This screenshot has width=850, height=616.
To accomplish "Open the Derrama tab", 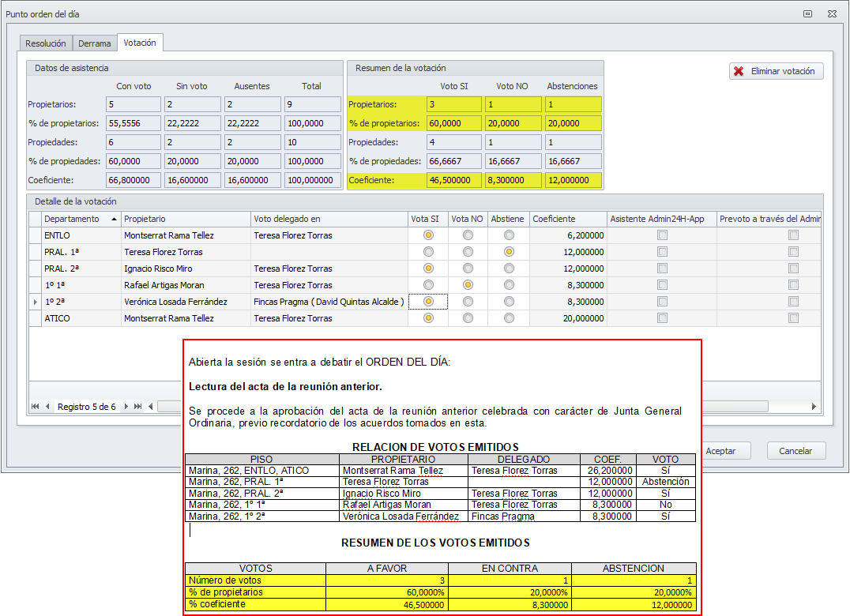I will pyautogui.click(x=94, y=43).
